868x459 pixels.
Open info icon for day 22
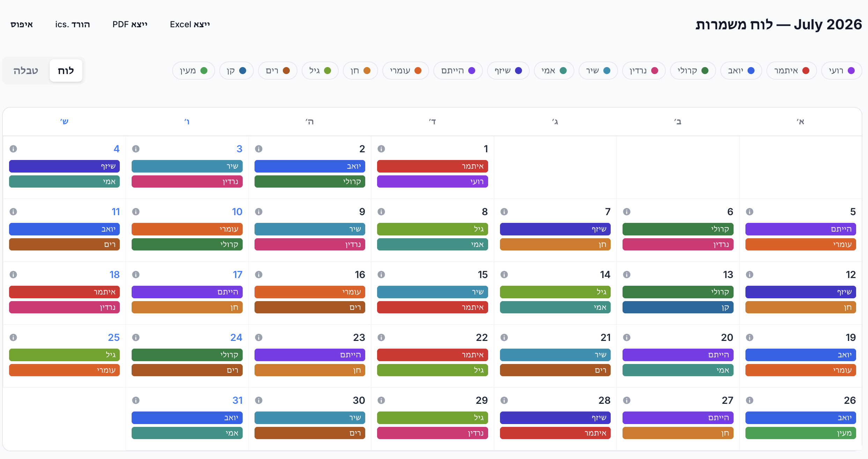381,337
